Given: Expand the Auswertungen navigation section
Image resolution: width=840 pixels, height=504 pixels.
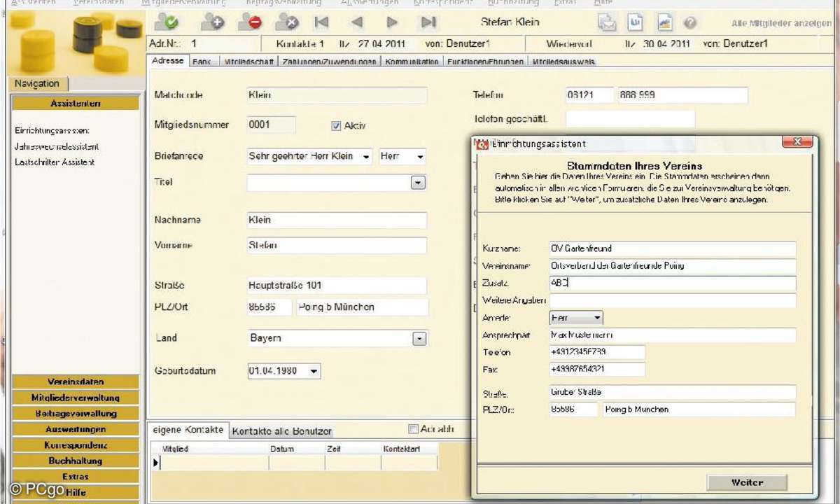Looking at the screenshot, I should [76, 429].
